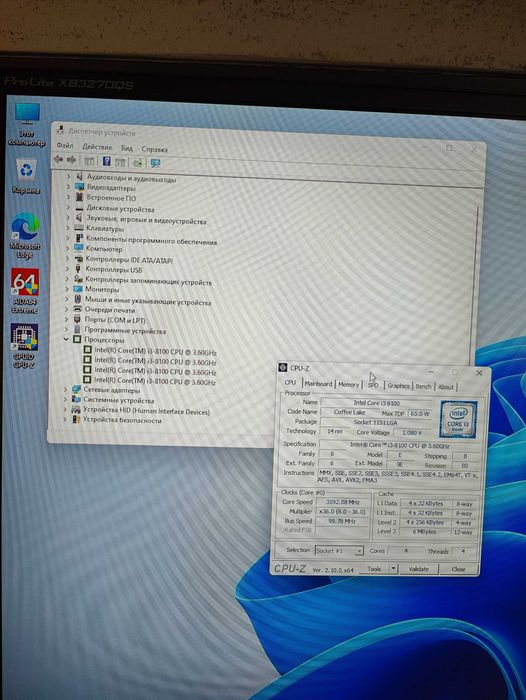This screenshot has width=526, height=700.
Task: Click the Device Manager title bar icon
Action: [60, 130]
